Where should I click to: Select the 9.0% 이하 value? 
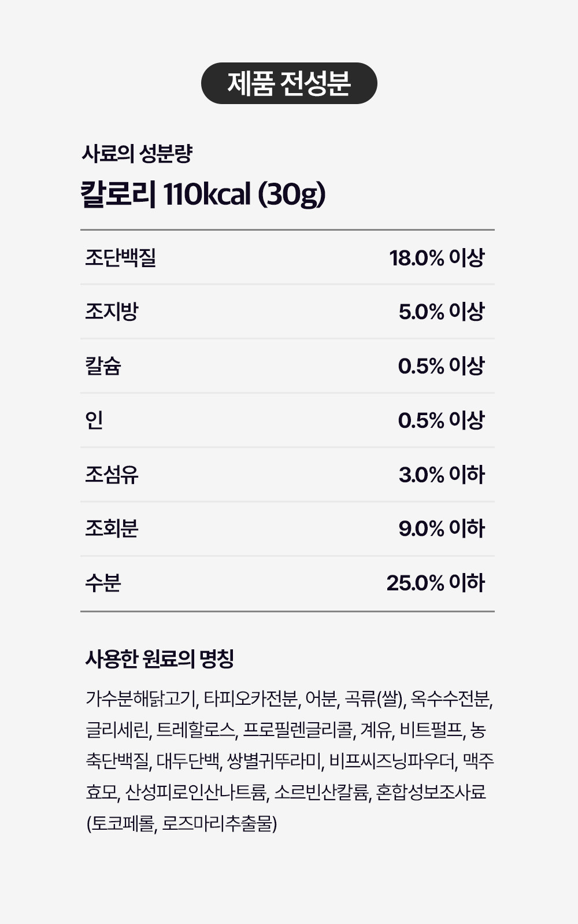click(x=442, y=528)
